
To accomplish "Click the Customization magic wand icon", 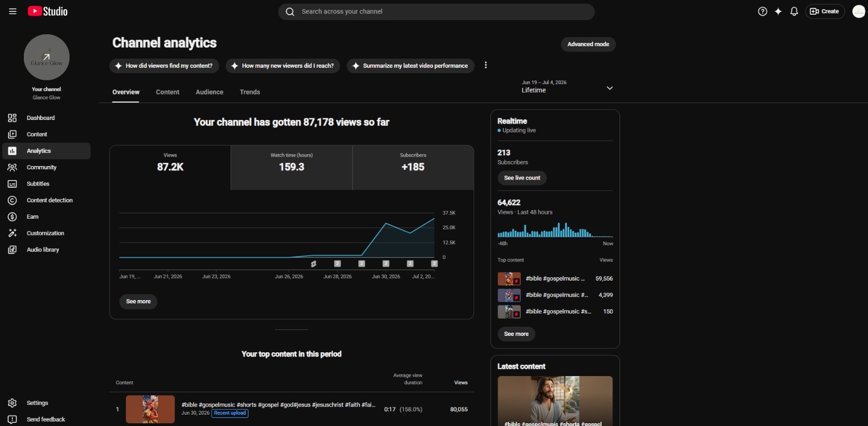I will [12, 233].
